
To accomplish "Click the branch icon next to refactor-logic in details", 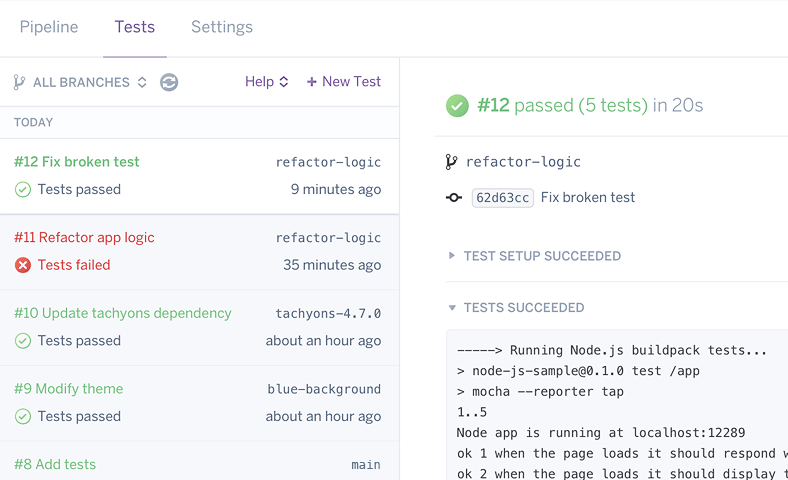I will tap(451, 162).
